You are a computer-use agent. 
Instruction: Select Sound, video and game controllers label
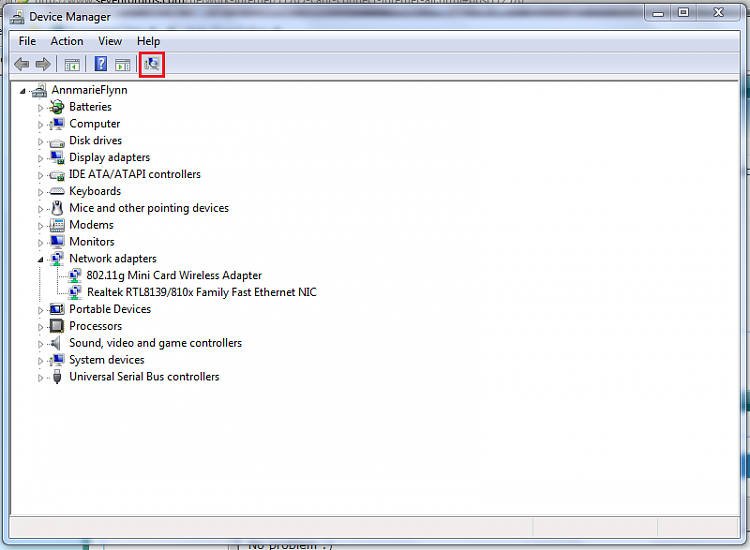tap(155, 343)
